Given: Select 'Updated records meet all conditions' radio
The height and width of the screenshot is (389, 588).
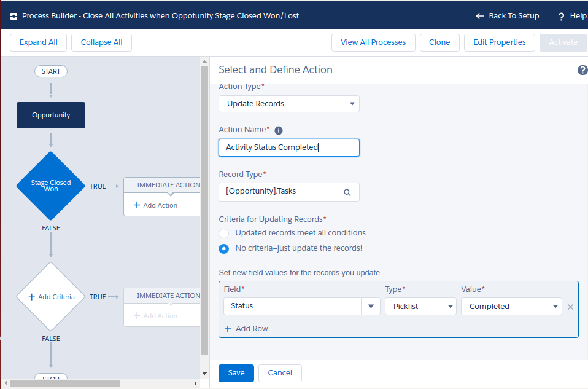Looking at the screenshot, I should 224,234.
